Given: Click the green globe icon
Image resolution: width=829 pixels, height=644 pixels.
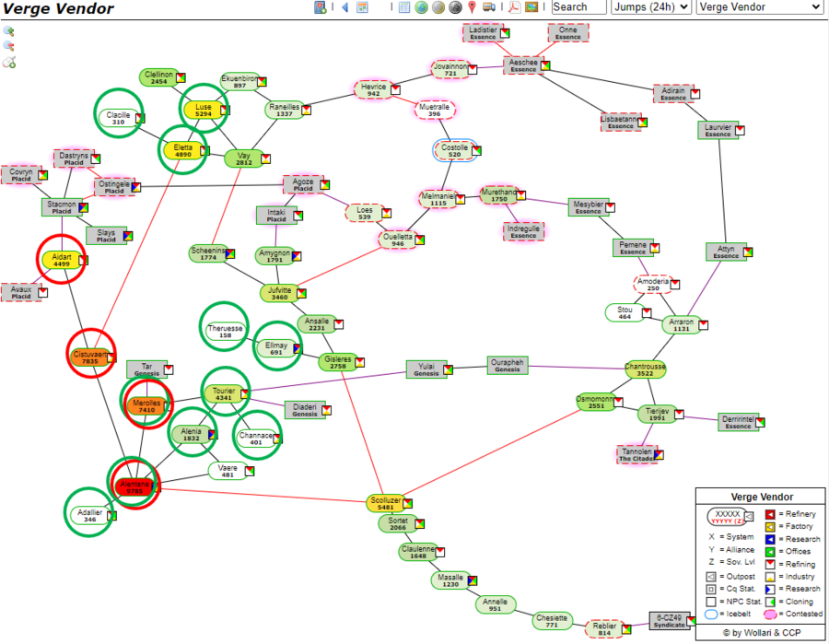Looking at the screenshot, I should (x=421, y=7).
